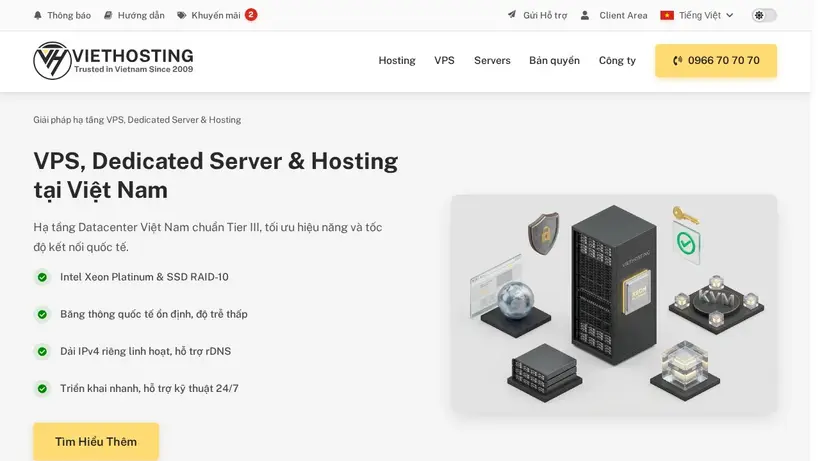Click text Dải IPv4 riêng linh hoạt
This screenshot has height=461, width=820.
tap(145, 351)
